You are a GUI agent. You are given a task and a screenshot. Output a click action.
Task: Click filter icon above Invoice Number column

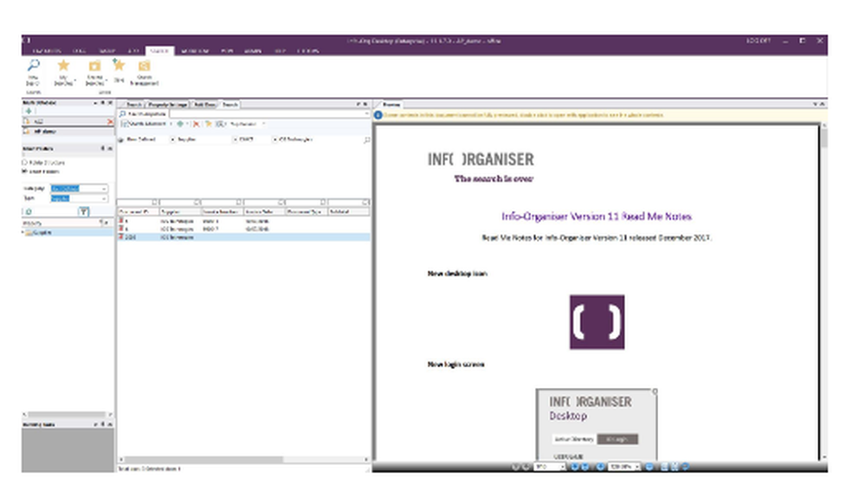coord(239,203)
